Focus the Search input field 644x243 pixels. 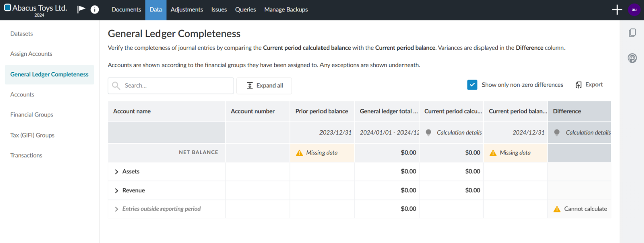[x=171, y=86]
